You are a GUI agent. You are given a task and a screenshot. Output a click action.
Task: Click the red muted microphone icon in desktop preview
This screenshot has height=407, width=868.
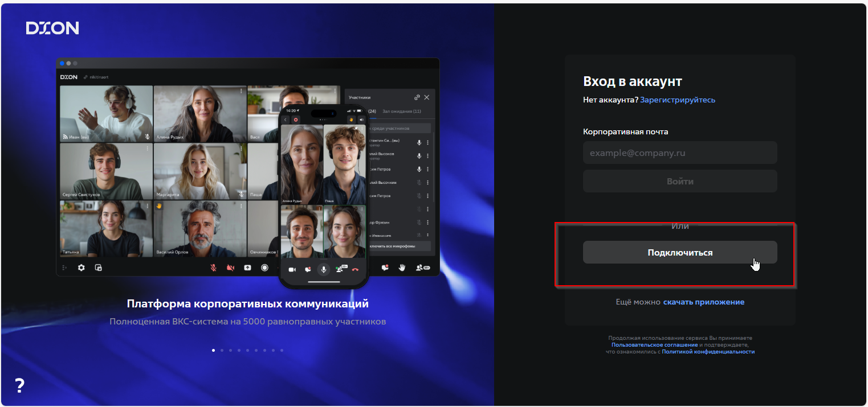(214, 268)
